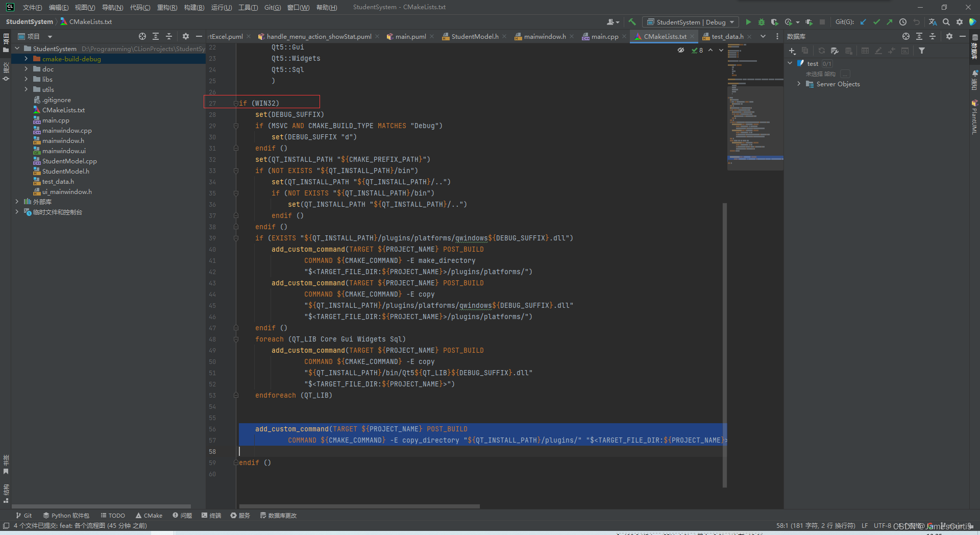
Task: Open the Git(G) menu
Action: click(x=273, y=7)
